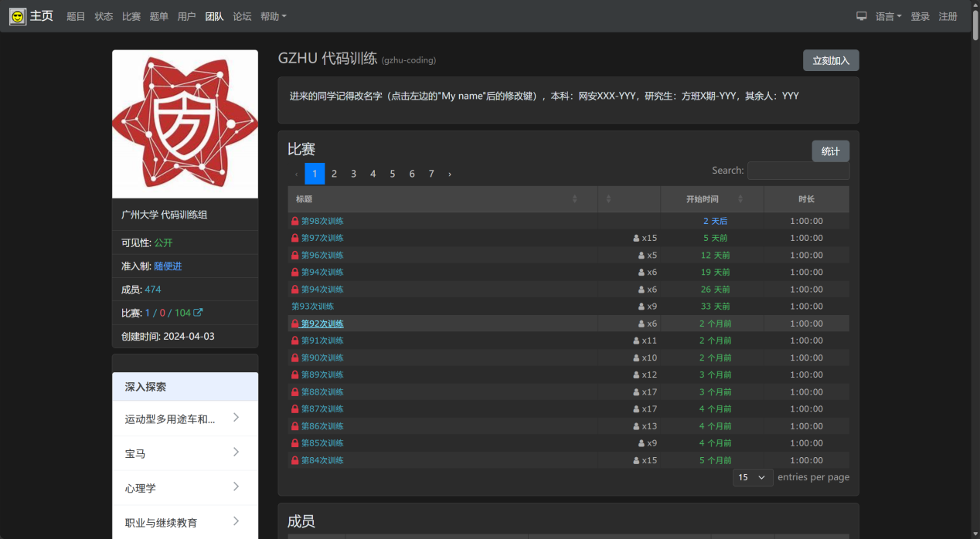Open the 状态 status nav item
Image resolution: width=980 pixels, height=539 pixels.
click(104, 16)
